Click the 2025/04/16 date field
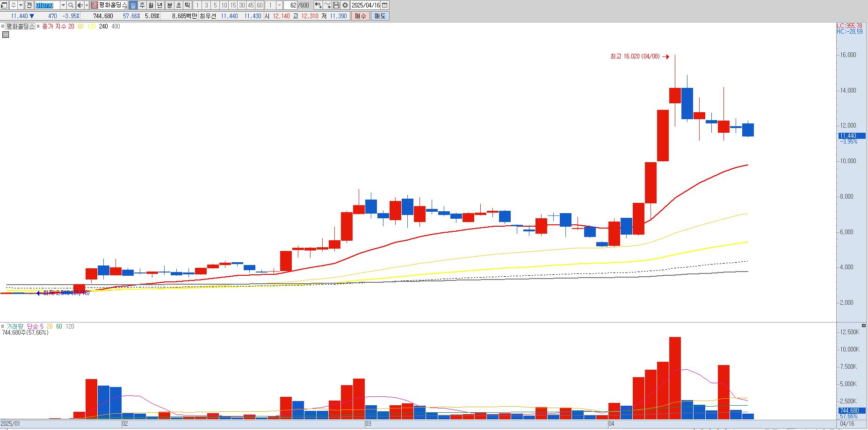This screenshot has width=868, height=430. [x=366, y=5]
